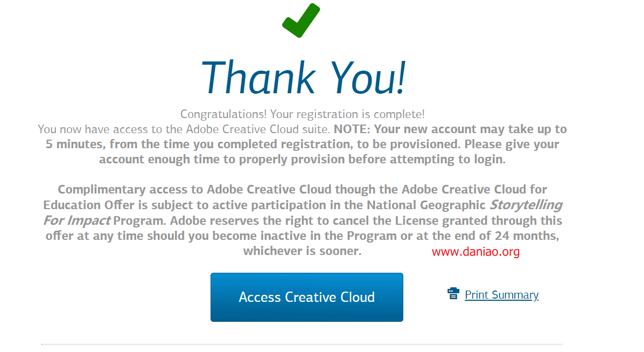Click the 'Congratulations! Your registration is complete!' line
This screenshot has height=352, width=644.
302,114
